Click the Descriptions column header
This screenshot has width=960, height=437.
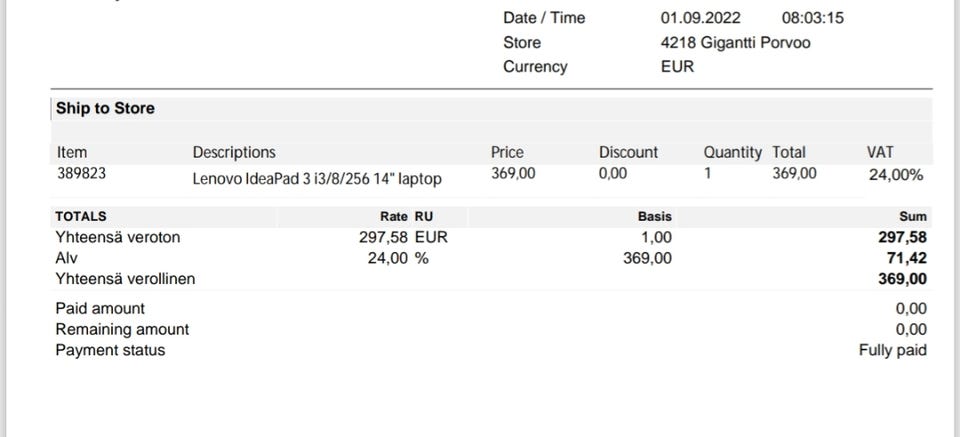click(x=234, y=152)
